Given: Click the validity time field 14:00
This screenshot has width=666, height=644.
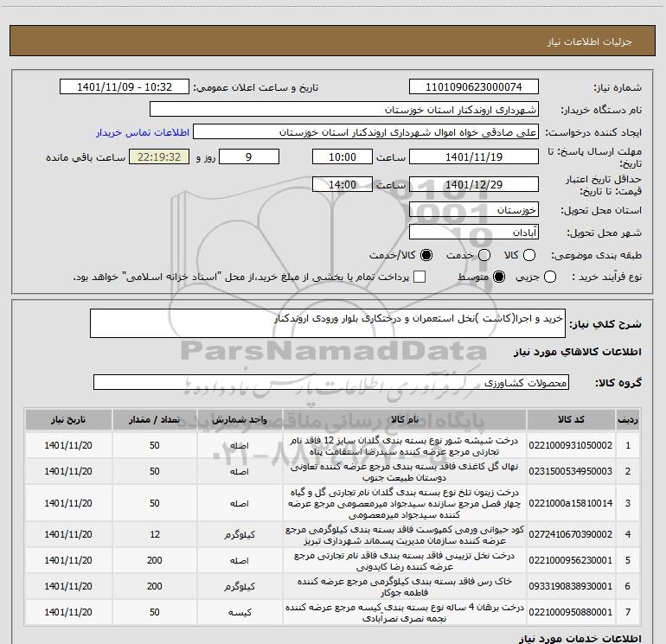Looking at the screenshot, I should click(x=343, y=185).
